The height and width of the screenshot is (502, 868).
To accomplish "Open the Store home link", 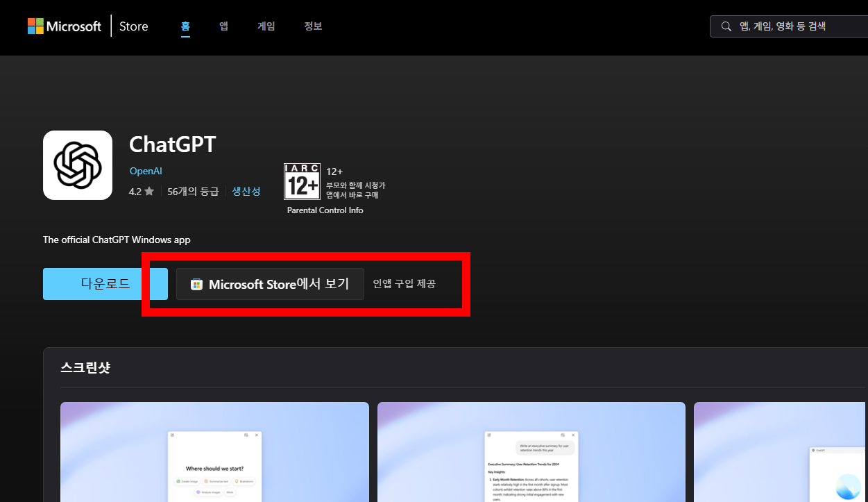I will pos(133,26).
